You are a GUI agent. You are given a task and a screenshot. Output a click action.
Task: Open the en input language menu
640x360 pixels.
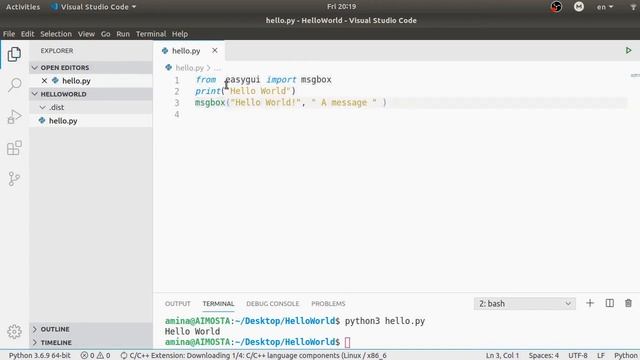pos(605,7)
